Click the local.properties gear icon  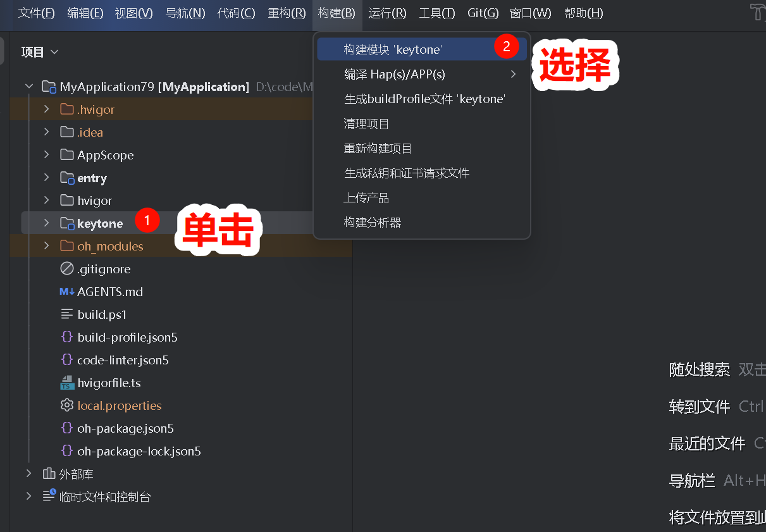point(67,405)
